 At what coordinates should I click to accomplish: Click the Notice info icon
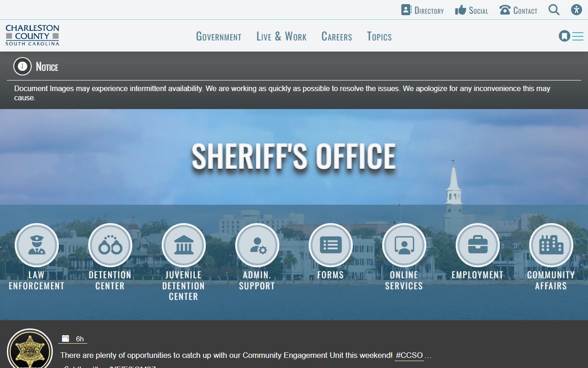[x=23, y=66]
